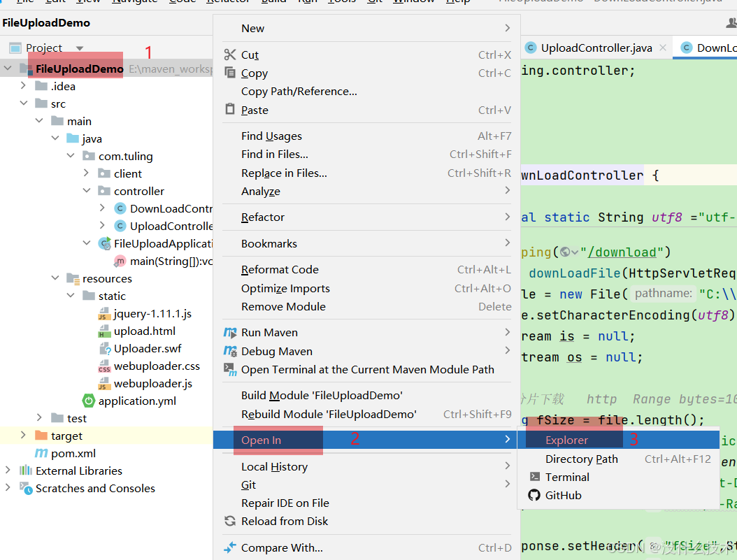
Task: Select Find Usages
Action: pyautogui.click(x=366, y=136)
